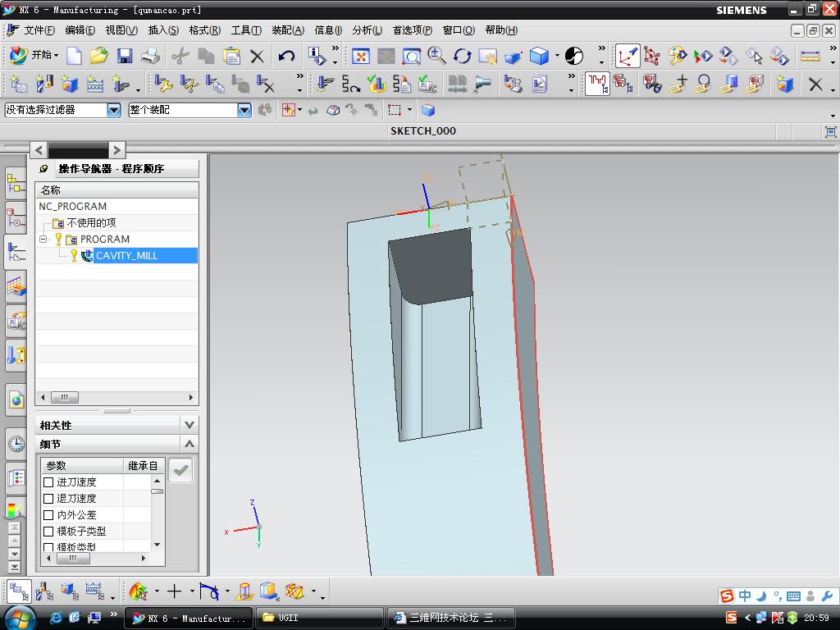Check the 模板子类型 parameter checkbox
The height and width of the screenshot is (630, 840).
(x=48, y=532)
